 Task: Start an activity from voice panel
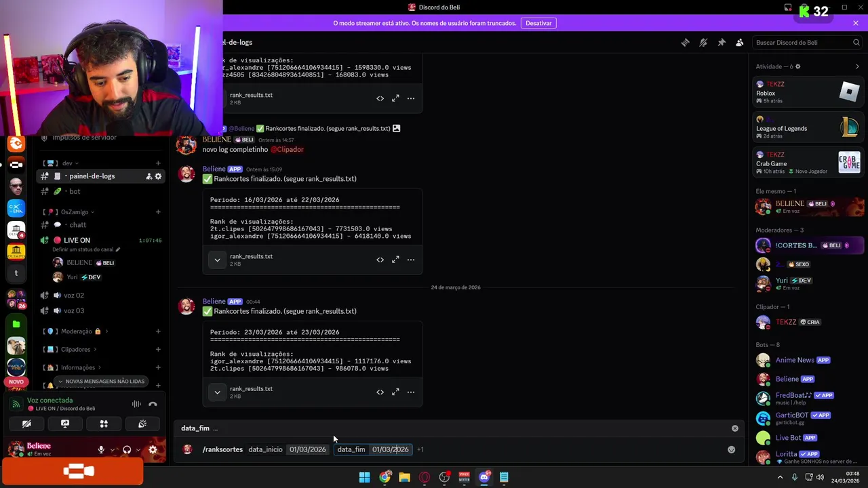(x=104, y=424)
